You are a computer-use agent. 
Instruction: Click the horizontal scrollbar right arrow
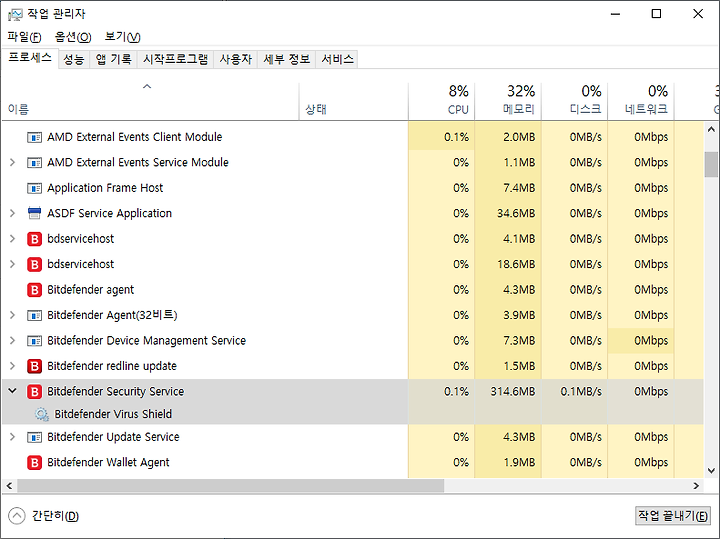click(x=696, y=485)
